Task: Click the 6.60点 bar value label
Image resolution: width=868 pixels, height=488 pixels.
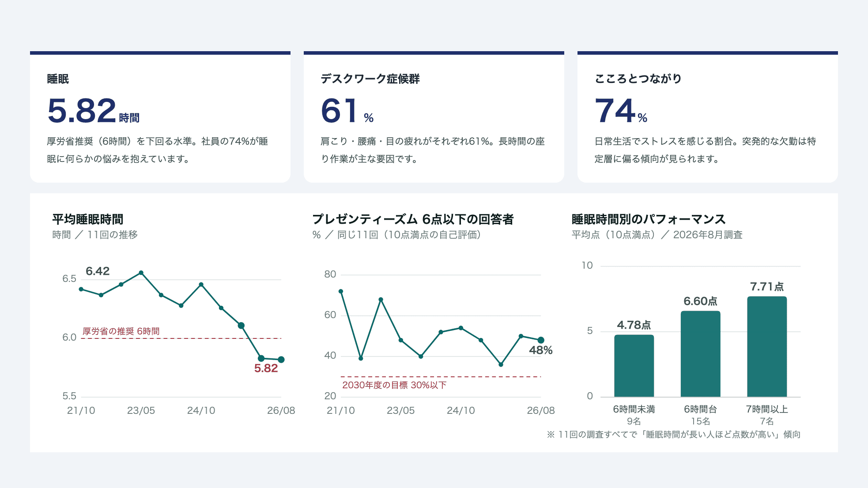Action: (x=701, y=301)
